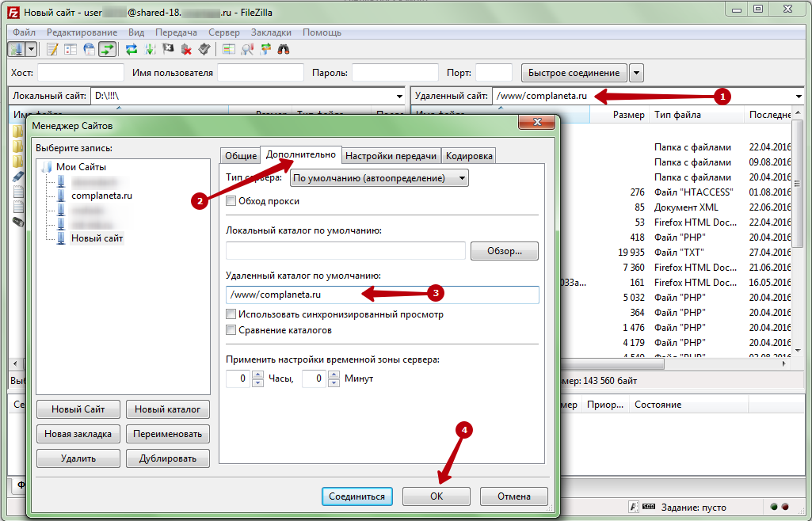Toggle remote directory tree toolbar icon
The height and width of the screenshot is (521, 812).
[x=89, y=49]
